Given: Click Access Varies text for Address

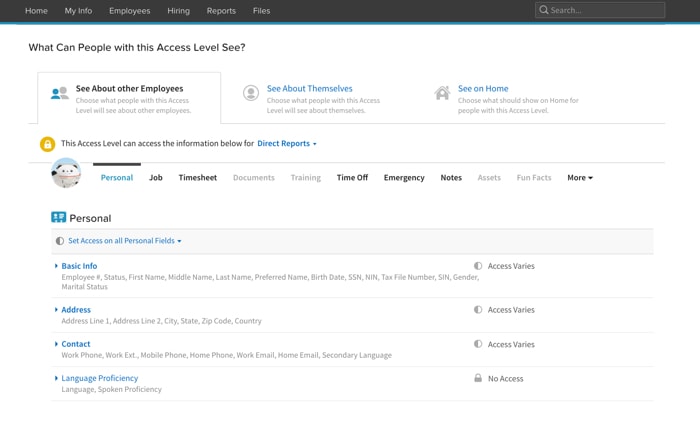Looking at the screenshot, I should click(x=511, y=310).
